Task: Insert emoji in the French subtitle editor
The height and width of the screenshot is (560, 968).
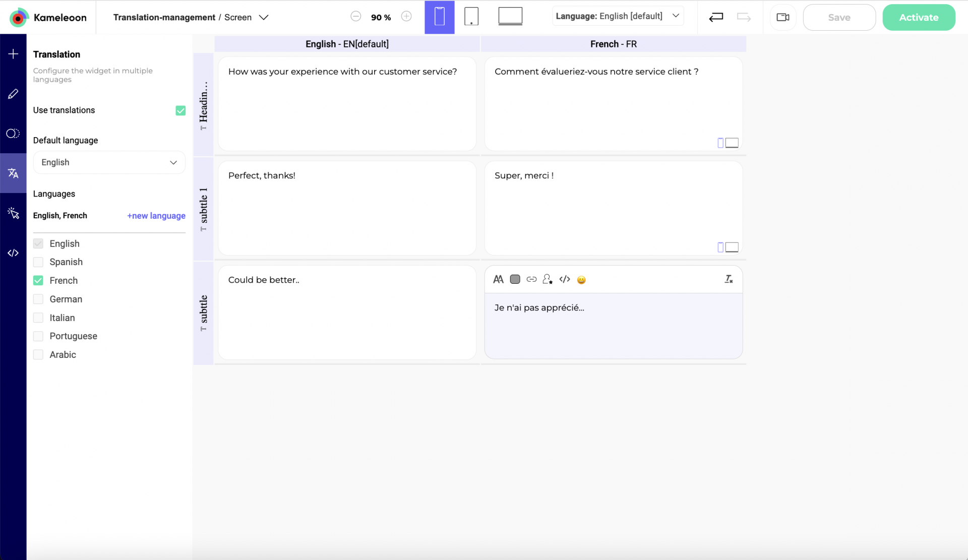Action: pyautogui.click(x=581, y=280)
